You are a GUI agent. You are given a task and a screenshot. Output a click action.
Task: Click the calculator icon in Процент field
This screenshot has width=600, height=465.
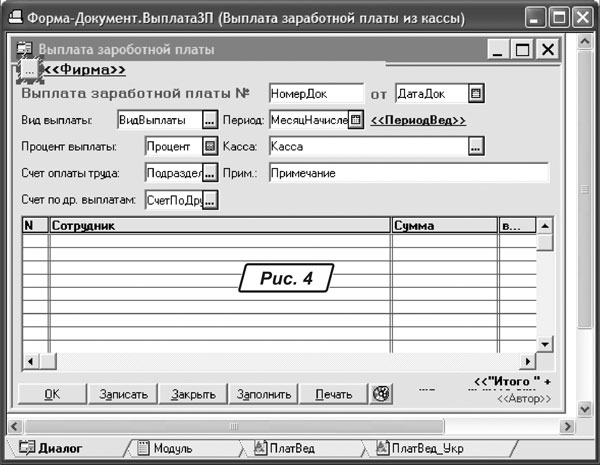point(209,147)
